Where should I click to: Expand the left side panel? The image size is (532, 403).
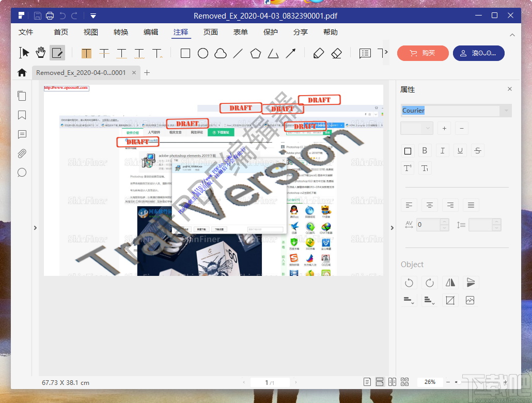point(35,228)
